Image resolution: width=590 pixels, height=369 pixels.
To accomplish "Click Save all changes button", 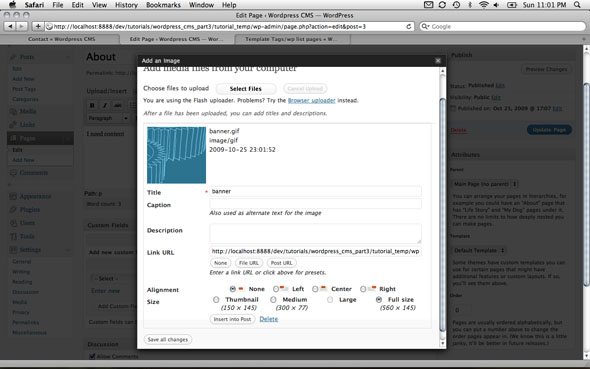I will (x=168, y=339).
